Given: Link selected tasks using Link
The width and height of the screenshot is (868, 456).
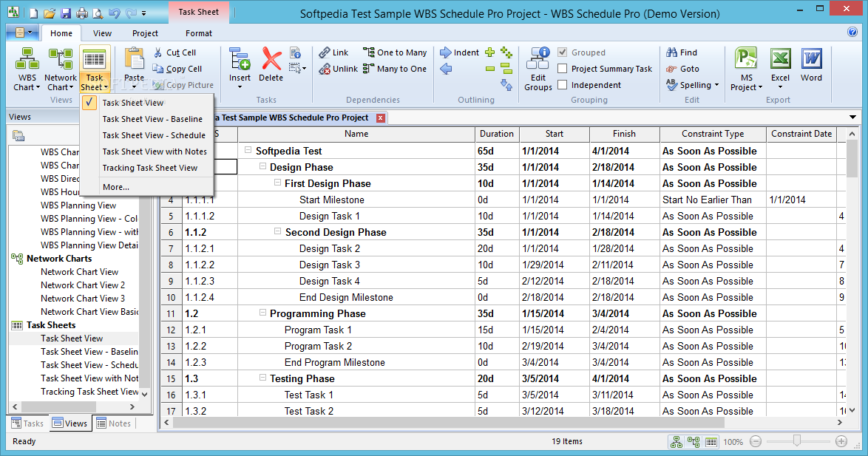Looking at the screenshot, I should (333, 52).
